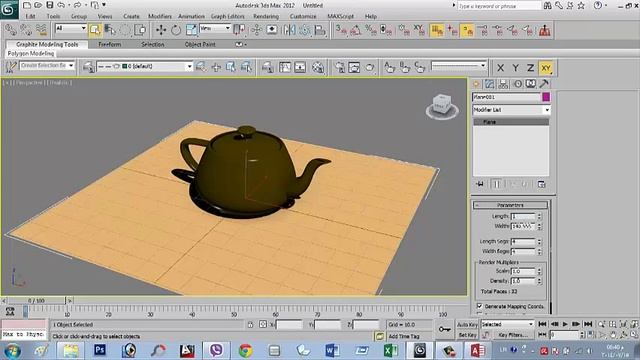Open the Hierarchy command panel tab
640x360 pixels.
(x=503, y=84)
